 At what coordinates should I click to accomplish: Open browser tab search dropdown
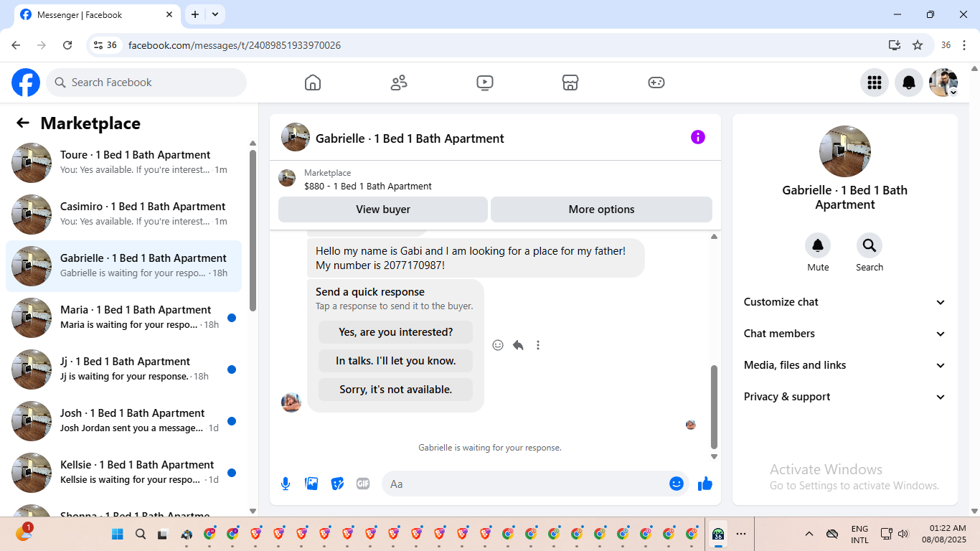[215, 14]
